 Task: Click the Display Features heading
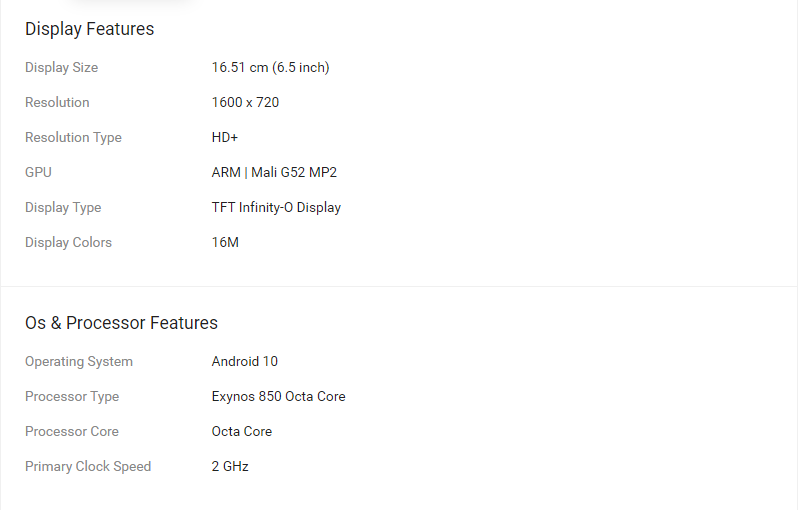coord(90,29)
